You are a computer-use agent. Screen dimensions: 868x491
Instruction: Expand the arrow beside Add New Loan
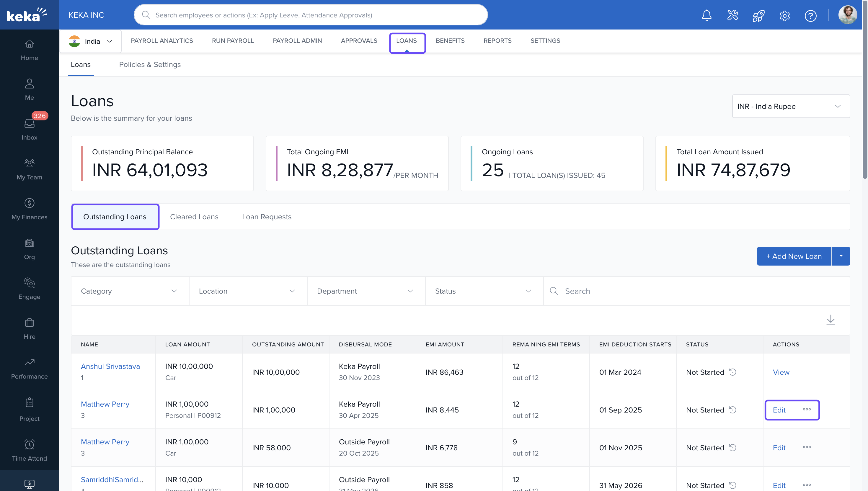click(x=841, y=256)
